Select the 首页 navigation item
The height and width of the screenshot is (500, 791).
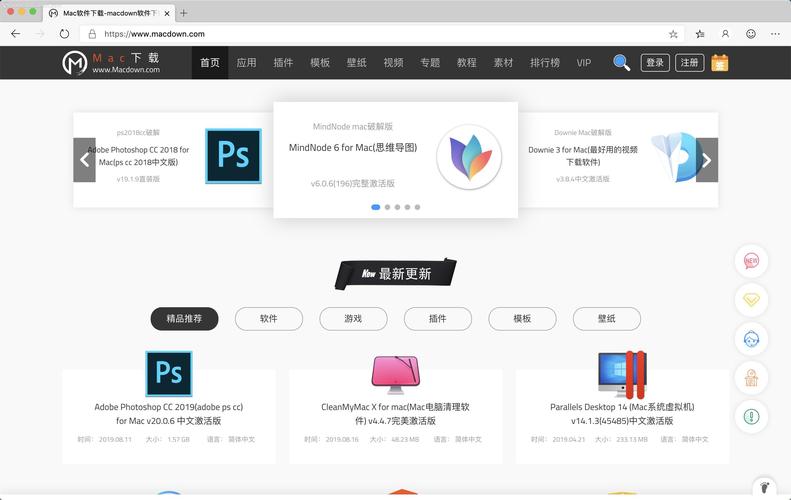pyautogui.click(x=210, y=63)
